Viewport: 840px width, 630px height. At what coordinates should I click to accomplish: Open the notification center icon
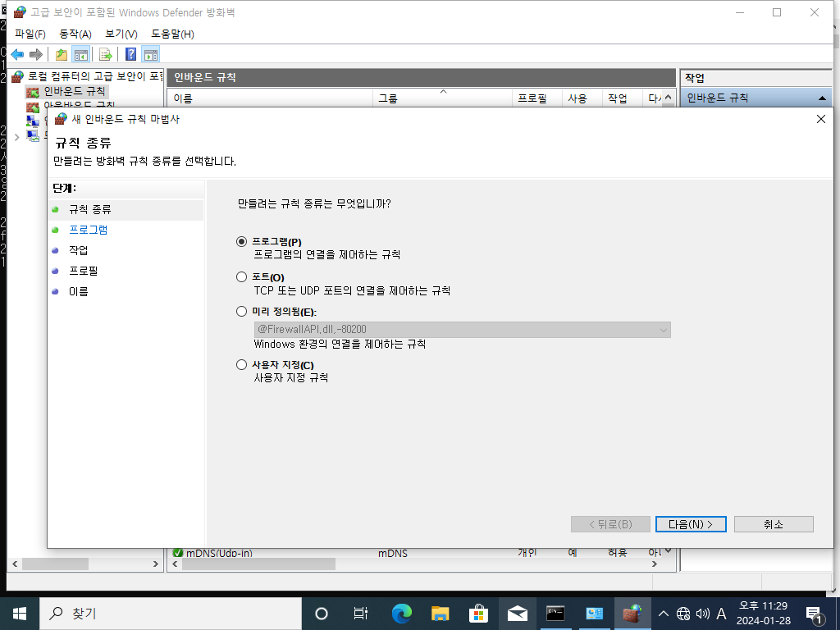point(815,614)
